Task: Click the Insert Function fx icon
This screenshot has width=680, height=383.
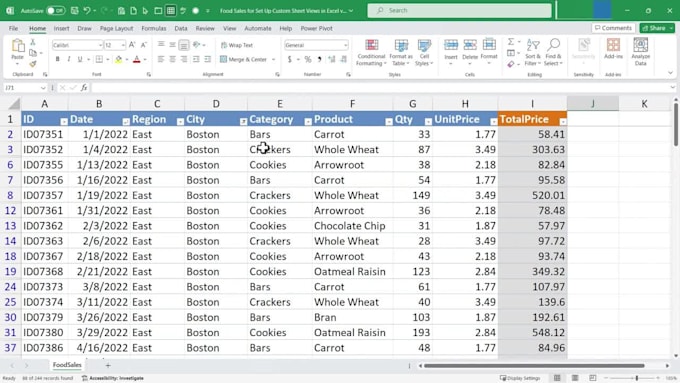Action: [84, 88]
